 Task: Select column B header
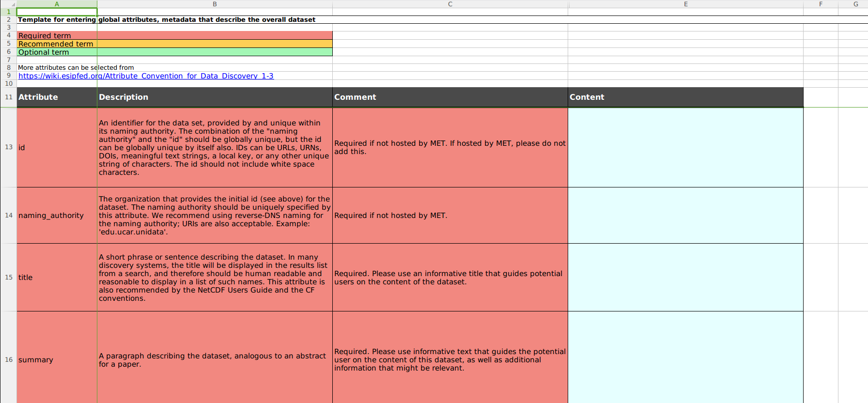(215, 4)
